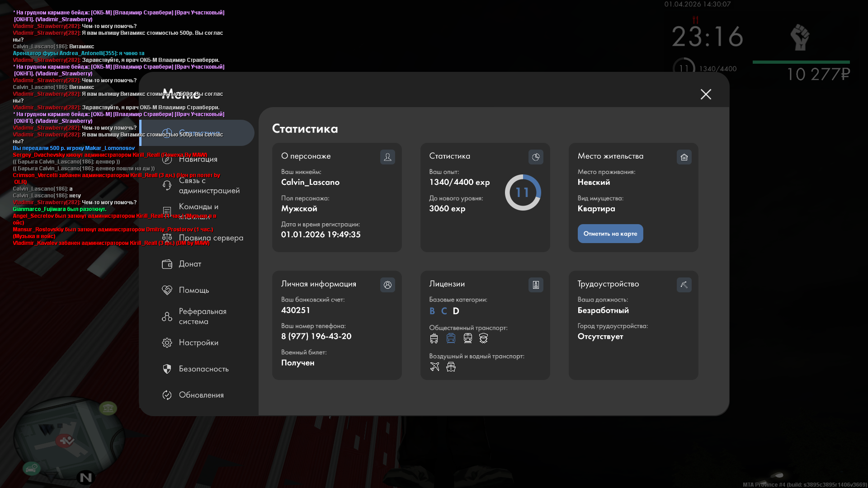Click the pie chart icon in Статистика card
This screenshot has height=488, width=868.
click(x=536, y=157)
